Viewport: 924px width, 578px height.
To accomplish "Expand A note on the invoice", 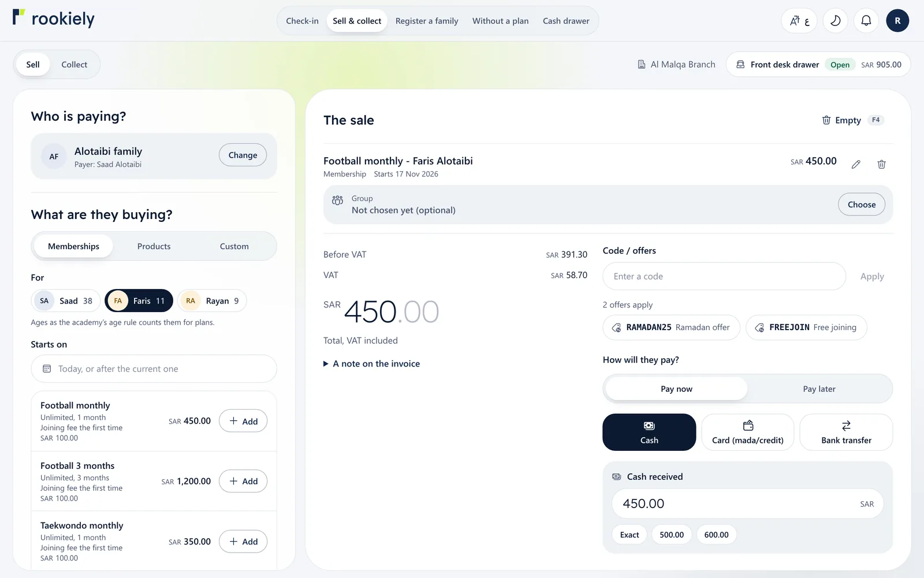I will click(372, 364).
